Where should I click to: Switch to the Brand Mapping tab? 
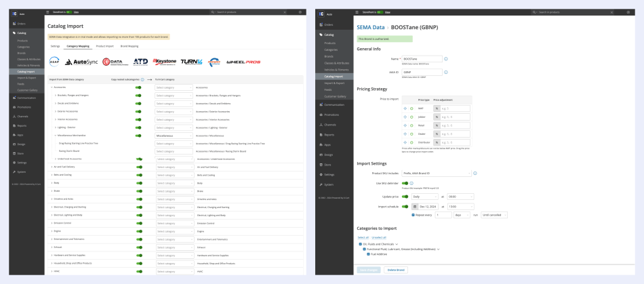tap(129, 46)
